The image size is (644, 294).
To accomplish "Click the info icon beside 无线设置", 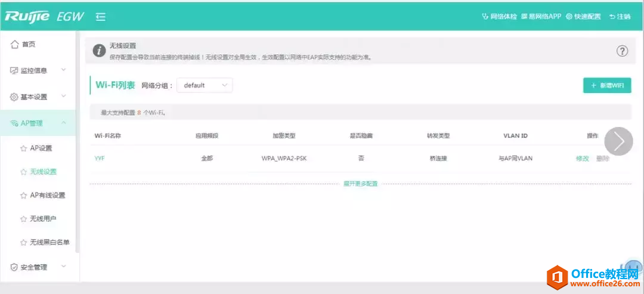I will point(99,51).
